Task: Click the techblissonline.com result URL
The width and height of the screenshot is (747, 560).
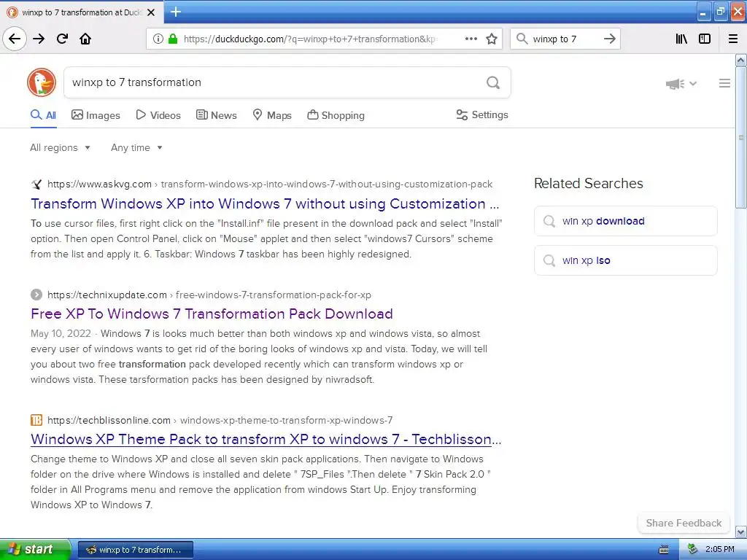Action: pyautogui.click(x=220, y=420)
